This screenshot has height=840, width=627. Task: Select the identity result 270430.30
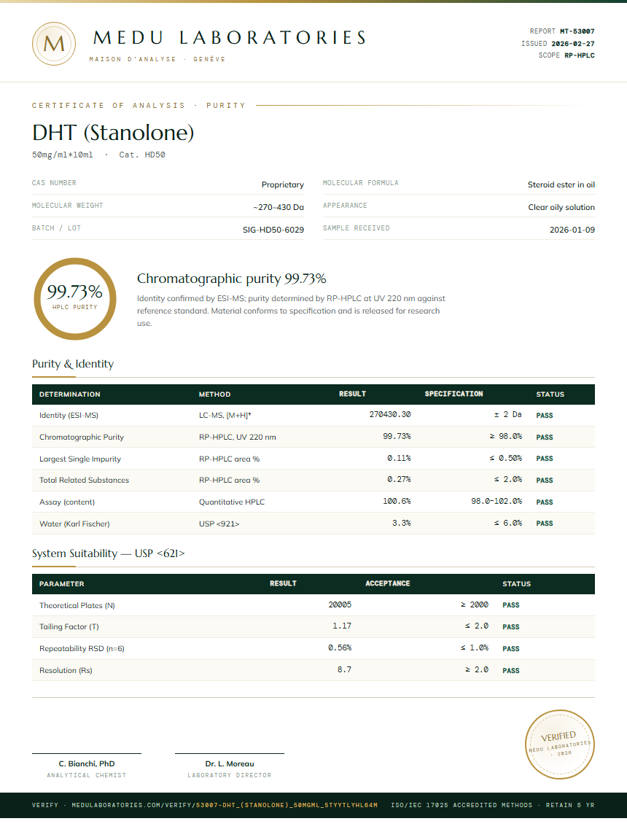pyautogui.click(x=390, y=415)
